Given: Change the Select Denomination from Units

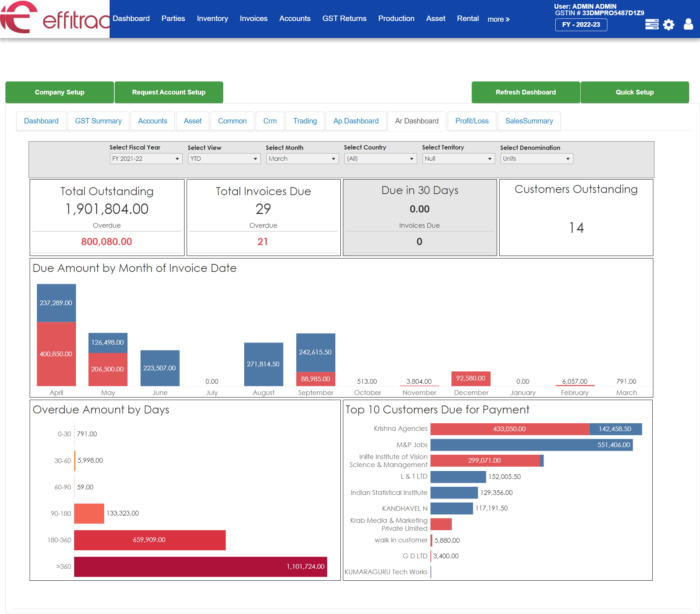Looking at the screenshot, I should (536, 159).
